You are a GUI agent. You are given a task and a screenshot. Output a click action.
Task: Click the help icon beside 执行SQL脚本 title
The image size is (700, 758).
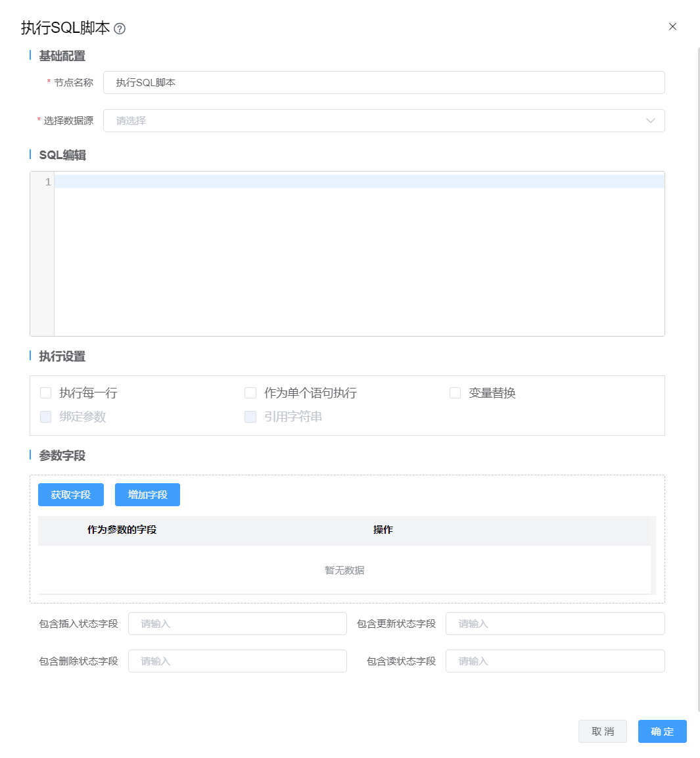(x=120, y=28)
